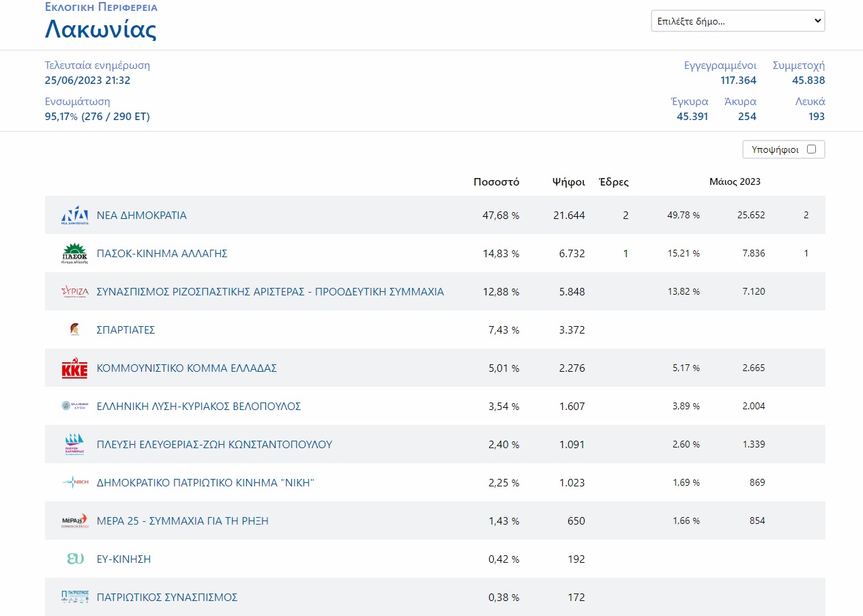Click the ΕΥ-Κίνηση teal logo
This screenshot has width=863, height=616.
[x=74, y=559]
